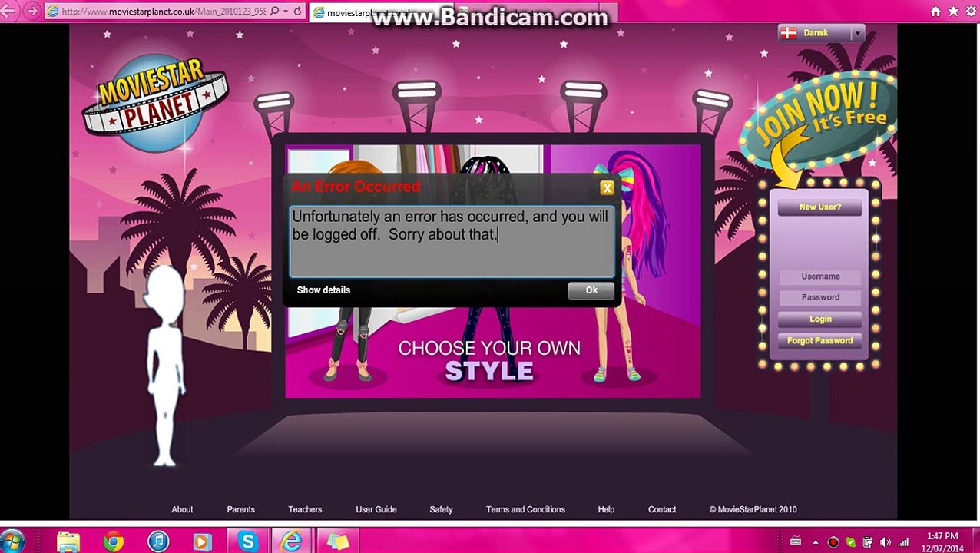Click the network signal tray icon
Viewport: 980px width, 553px height.
903,542
